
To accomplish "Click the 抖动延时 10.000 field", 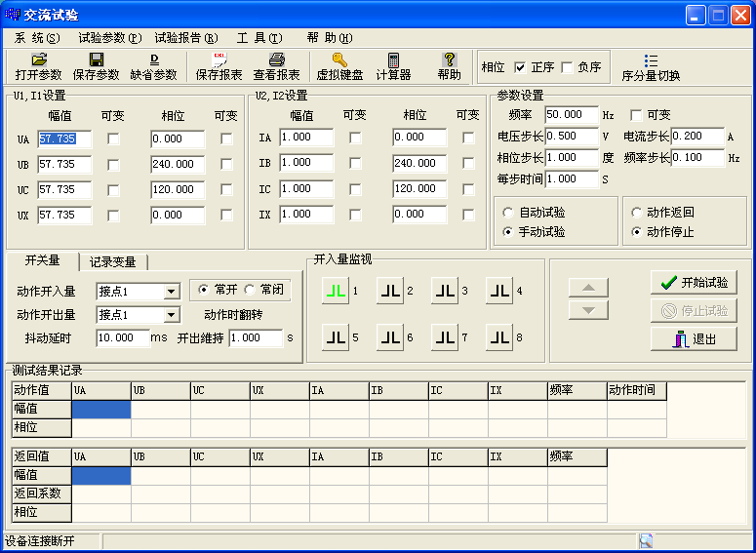I will pos(123,338).
